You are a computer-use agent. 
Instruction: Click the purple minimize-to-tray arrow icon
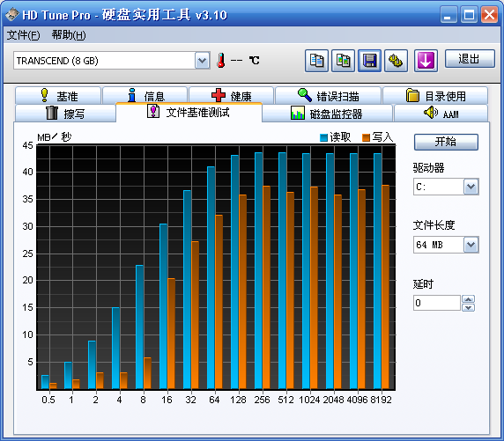click(x=426, y=61)
